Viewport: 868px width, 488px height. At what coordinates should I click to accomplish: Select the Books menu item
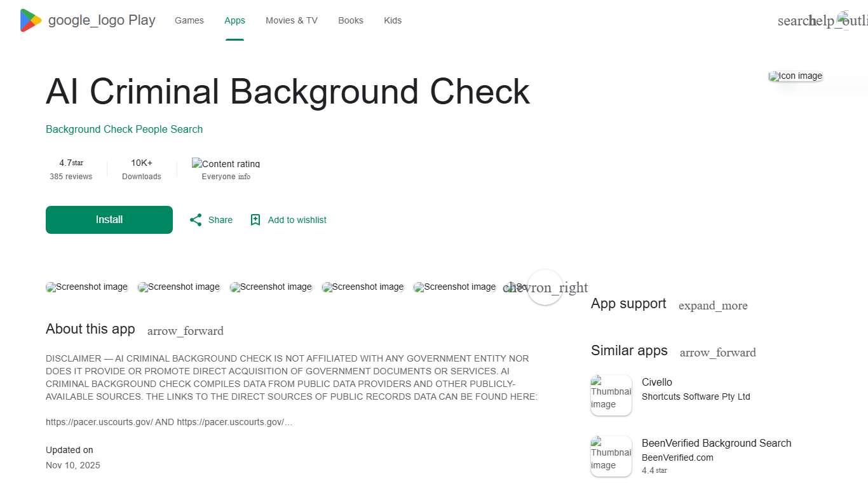[350, 20]
